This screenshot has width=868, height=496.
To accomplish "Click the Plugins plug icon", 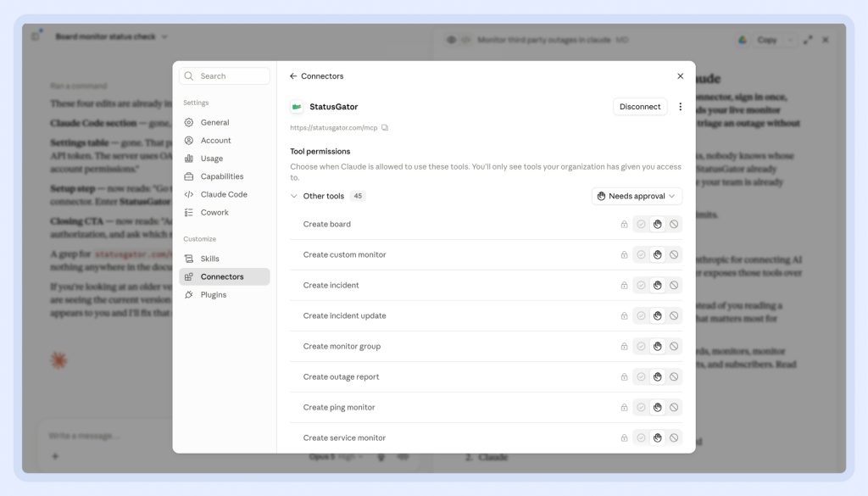I will click(189, 294).
